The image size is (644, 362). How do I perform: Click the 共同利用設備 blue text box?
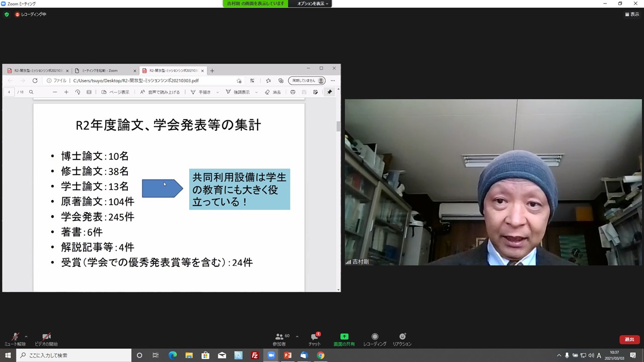239,189
